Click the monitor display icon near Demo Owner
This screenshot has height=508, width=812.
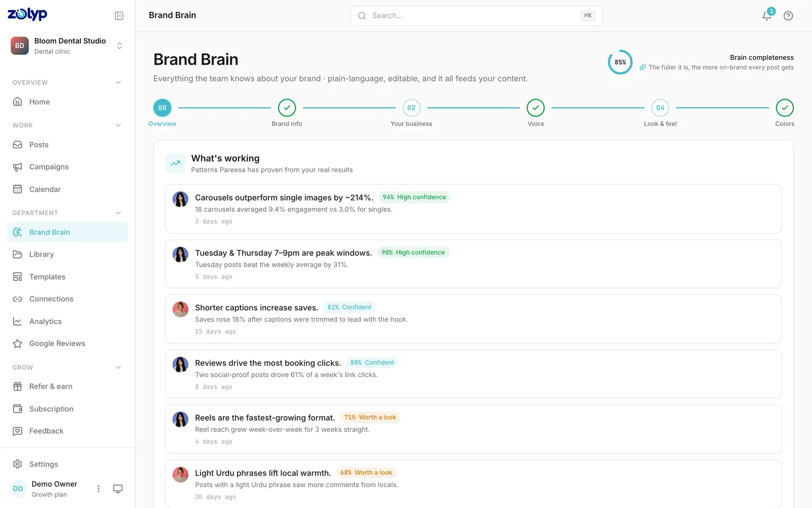[x=118, y=489]
